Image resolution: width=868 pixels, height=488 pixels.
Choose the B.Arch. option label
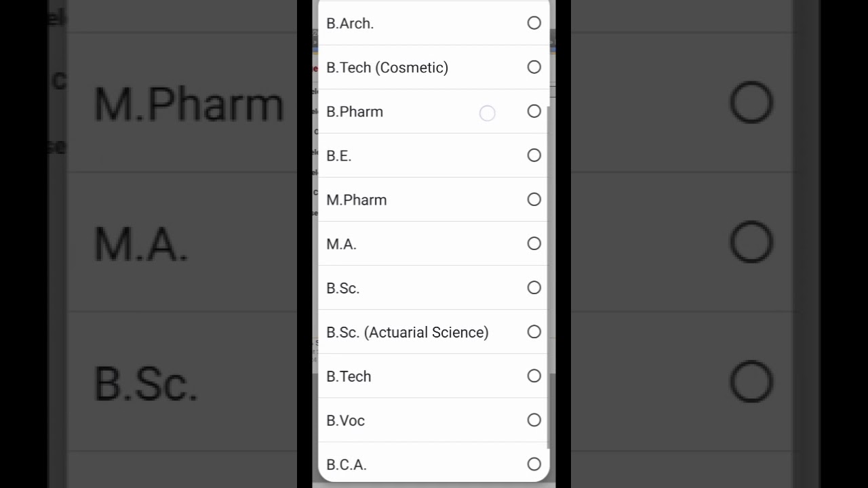(x=350, y=24)
